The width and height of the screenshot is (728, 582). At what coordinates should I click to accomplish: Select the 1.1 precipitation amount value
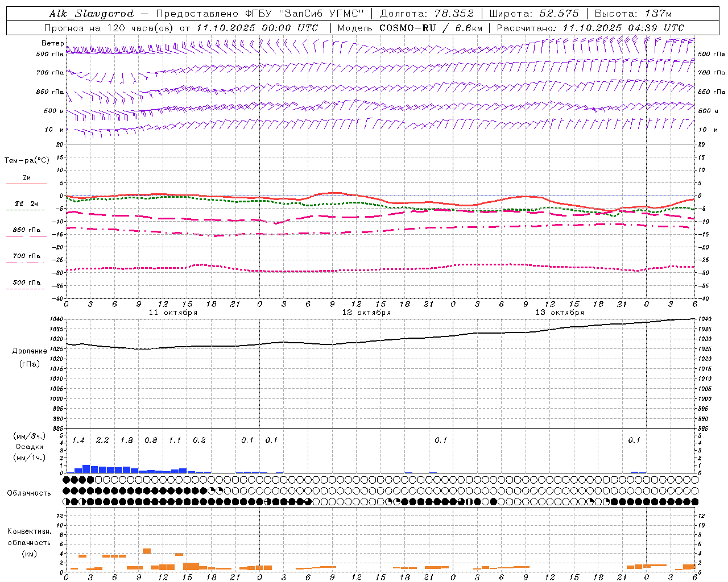click(175, 440)
